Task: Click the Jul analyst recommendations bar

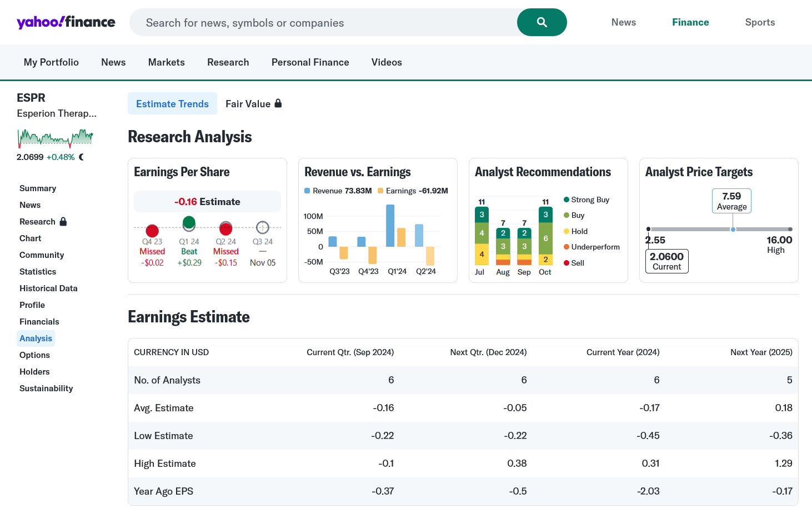Action: pyautogui.click(x=482, y=236)
